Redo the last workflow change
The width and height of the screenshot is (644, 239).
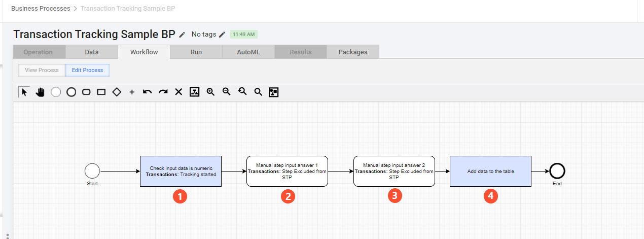click(163, 92)
